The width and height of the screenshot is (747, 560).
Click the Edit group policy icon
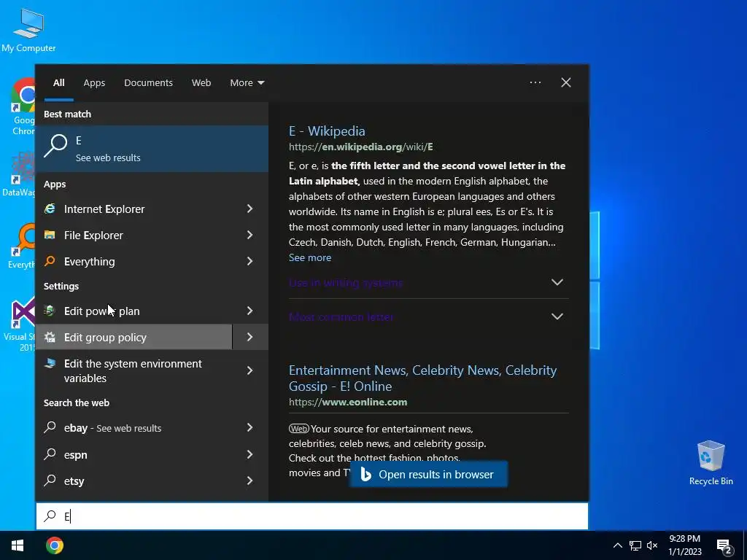(50, 337)
